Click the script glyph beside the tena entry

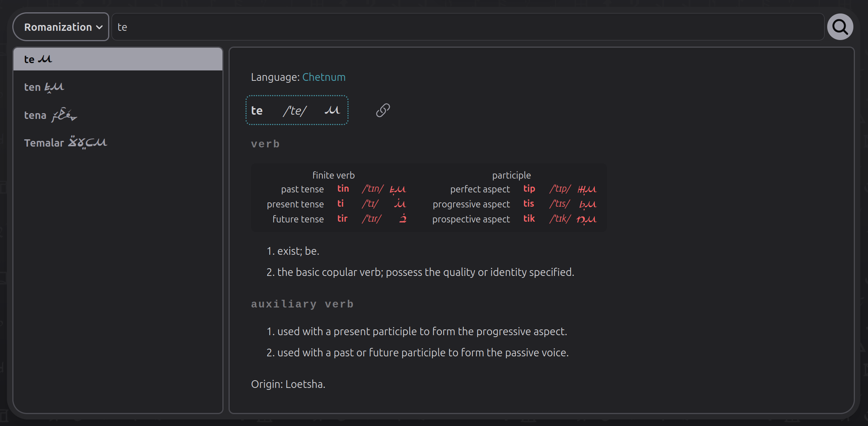coord(64,115)
